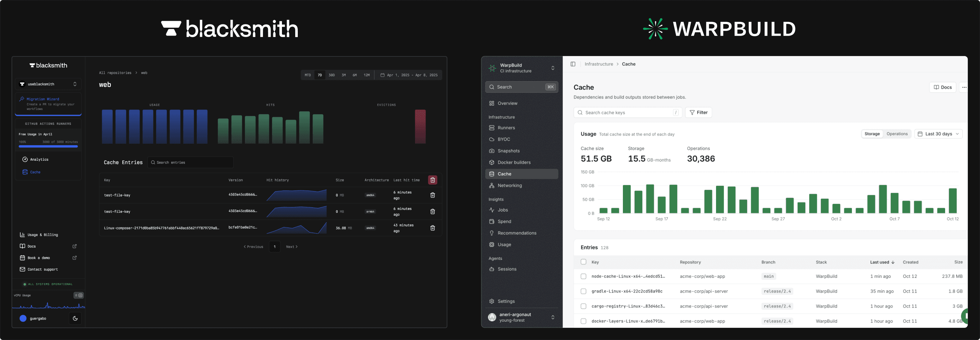Sort by Last used column

[882, 262]
